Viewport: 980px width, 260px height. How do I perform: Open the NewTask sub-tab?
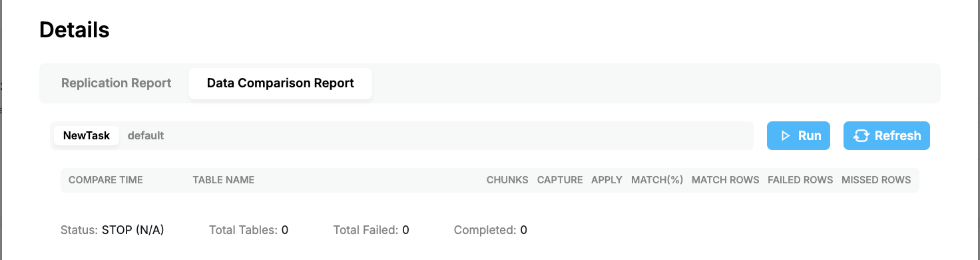pos(87,135)
